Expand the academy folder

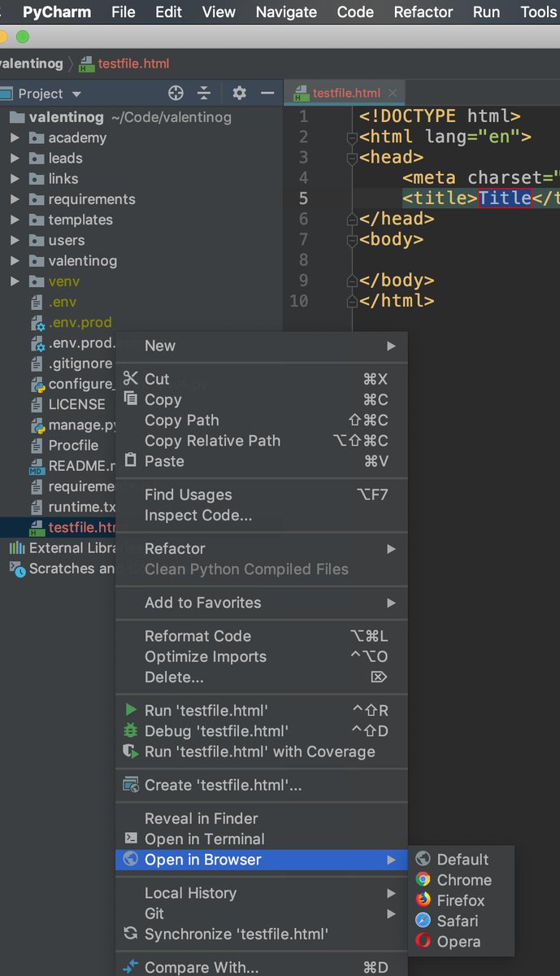(x=15, y=137)
